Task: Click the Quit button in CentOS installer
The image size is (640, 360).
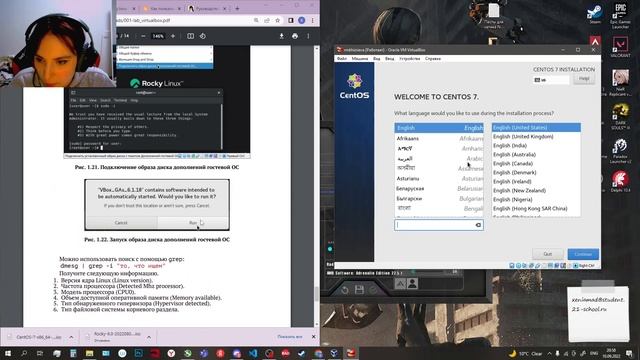Action: click(547, 254)
